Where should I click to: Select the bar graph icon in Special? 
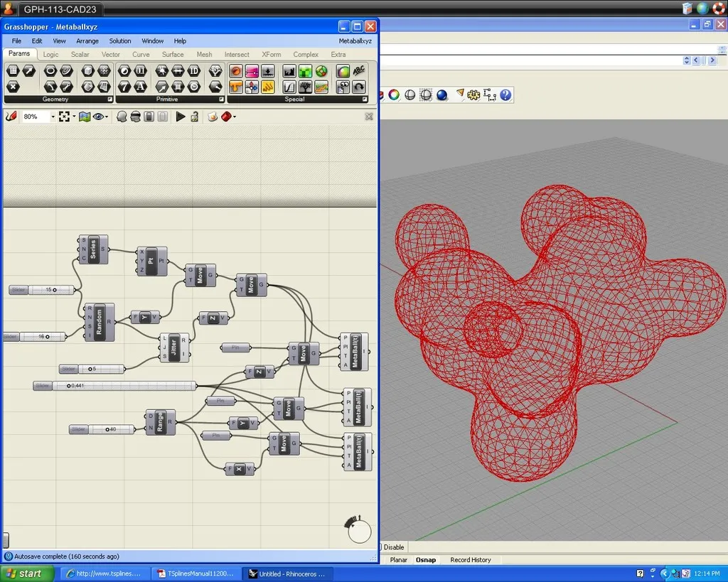289,71
